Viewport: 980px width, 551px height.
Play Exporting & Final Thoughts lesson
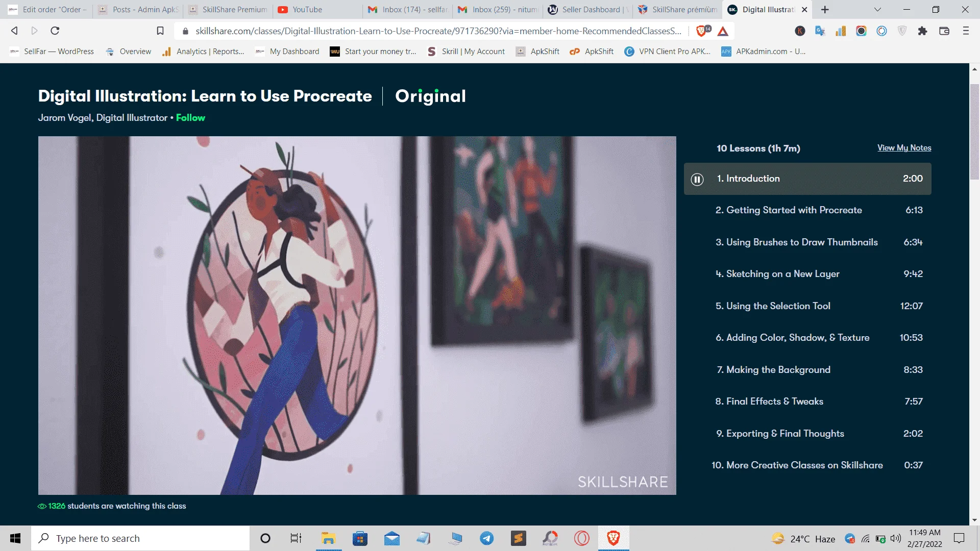807,434
